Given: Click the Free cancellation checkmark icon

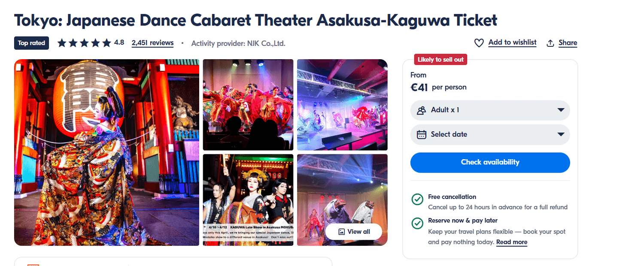Looking at the screenshot, I should click(417, 199).
